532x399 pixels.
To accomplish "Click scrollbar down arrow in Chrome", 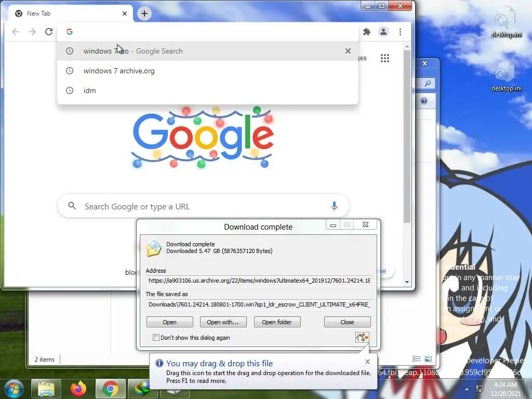I will pos(407,282).
